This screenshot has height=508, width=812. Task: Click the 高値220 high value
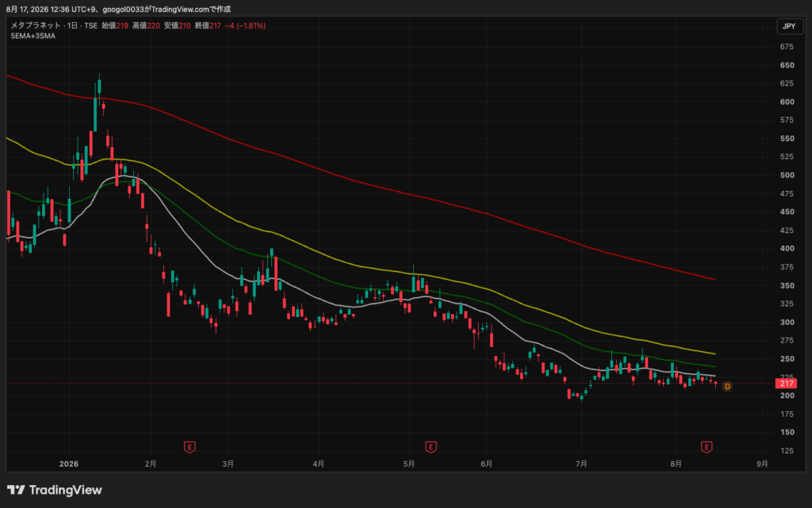[146, 25]
